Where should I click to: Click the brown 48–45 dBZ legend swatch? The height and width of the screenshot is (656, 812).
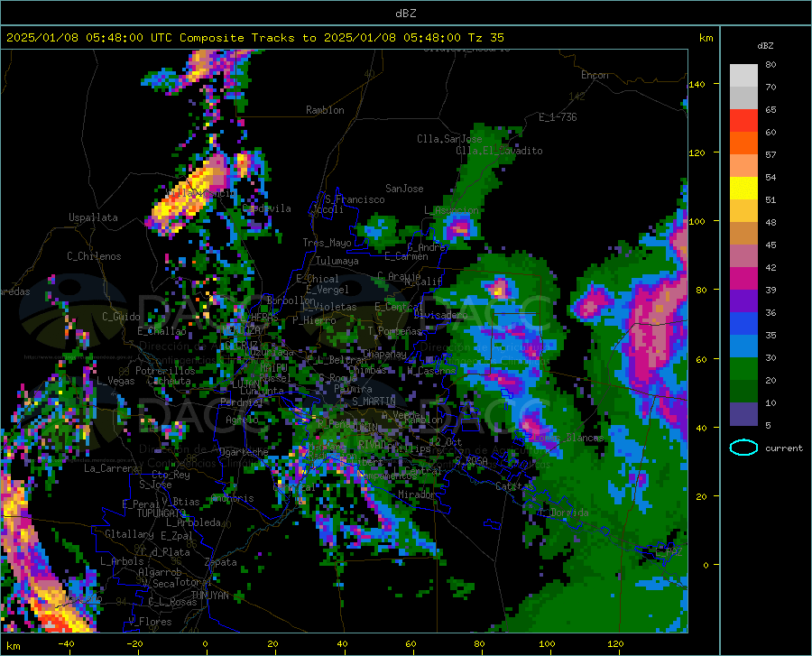[743, 234]
